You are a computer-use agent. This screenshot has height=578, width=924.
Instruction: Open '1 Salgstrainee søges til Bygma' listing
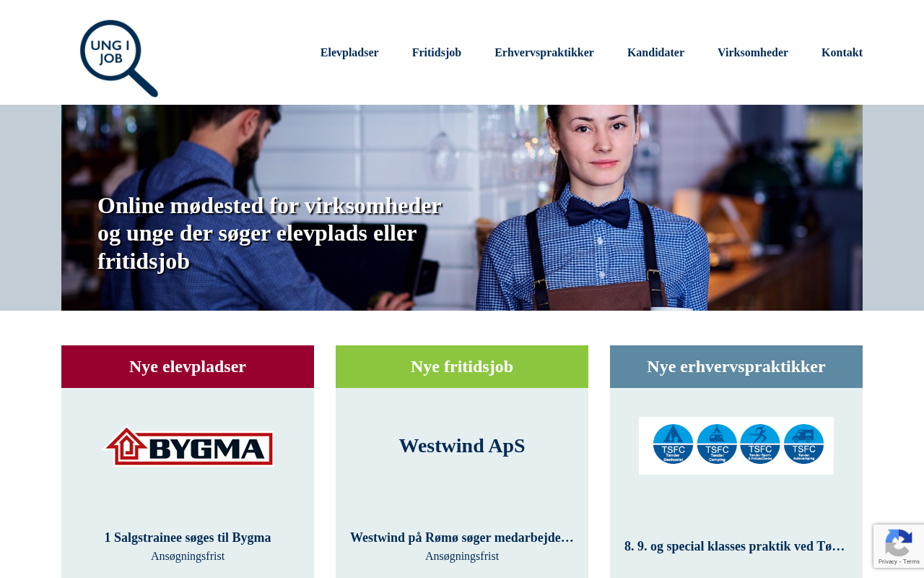(188, 538)
